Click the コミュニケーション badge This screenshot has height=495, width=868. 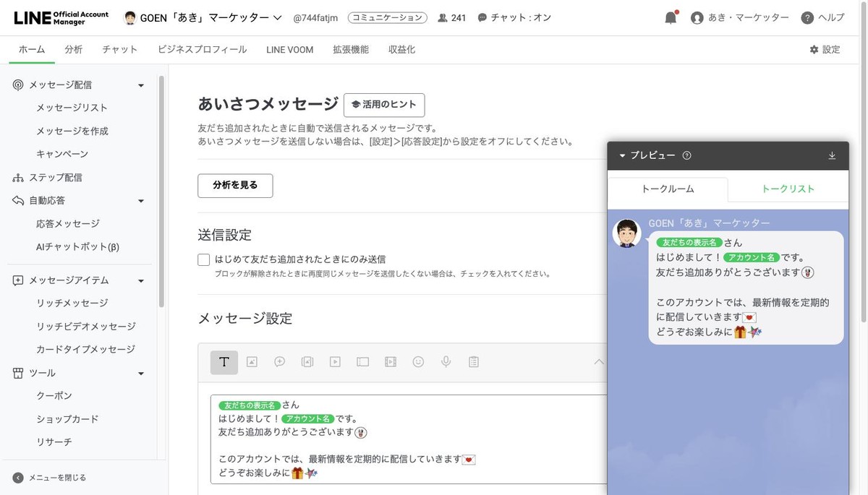[x=388, y=18]
